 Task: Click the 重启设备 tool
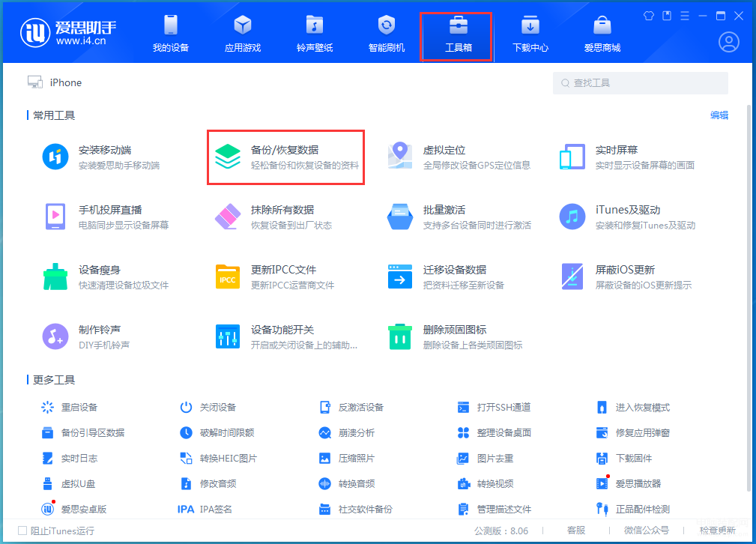tap(70, 408)
